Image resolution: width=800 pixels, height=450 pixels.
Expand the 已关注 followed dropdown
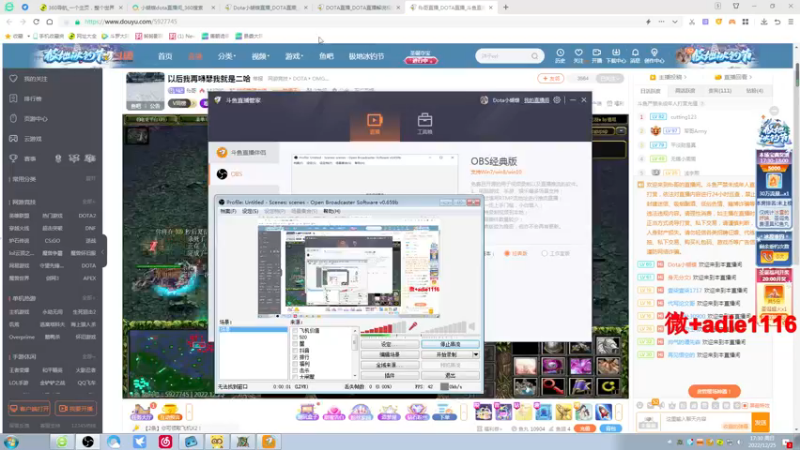pyautogui.click(x=610, y=79)
